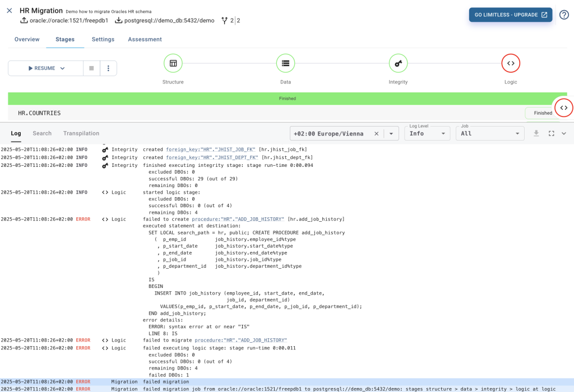Toggle fullscreen log view
Viewport: 574px width, 392px height.
[x=552, y=133]
